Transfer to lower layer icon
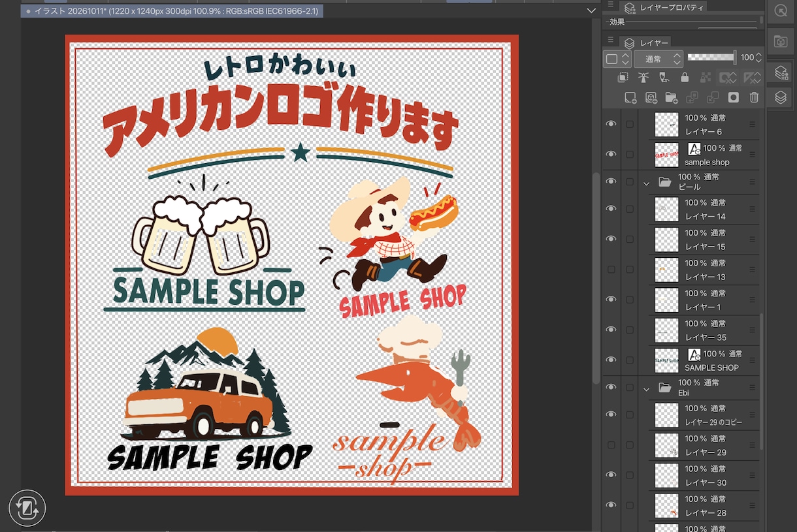The height and width of the screenshot is (532, 797). point(692,97)
